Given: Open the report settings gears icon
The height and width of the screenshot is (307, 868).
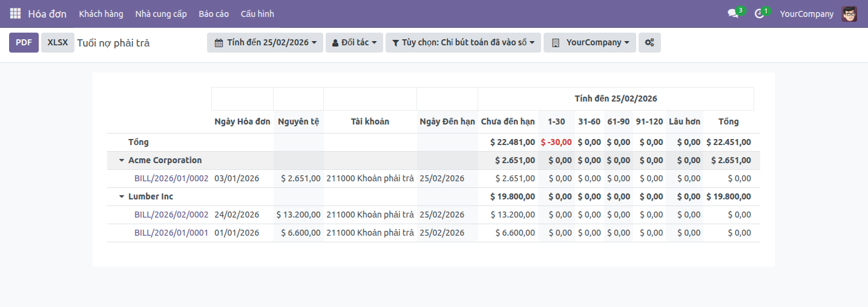Looking at the screenshot, I should [x=649, y=42].
